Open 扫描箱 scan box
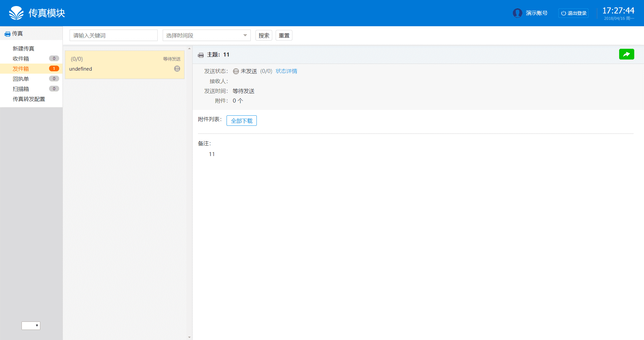Viewport: 644px width, 340px height. [x=21, y=89]
